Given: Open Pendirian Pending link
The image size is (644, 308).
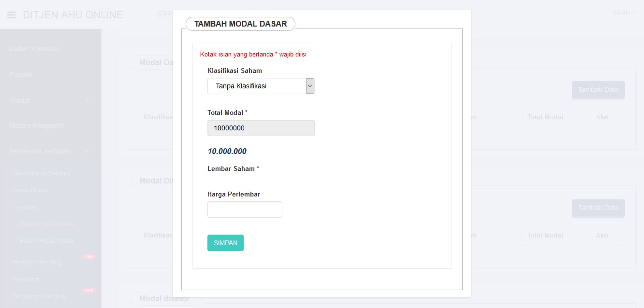Looking at the screenshot, I should [37, 262].
